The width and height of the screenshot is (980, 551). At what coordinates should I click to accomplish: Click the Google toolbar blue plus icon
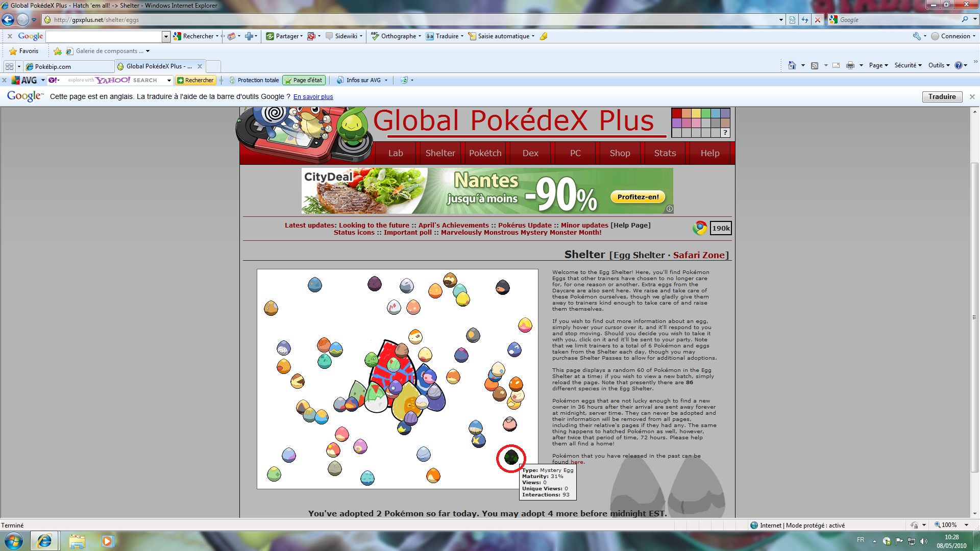[249, 36]
